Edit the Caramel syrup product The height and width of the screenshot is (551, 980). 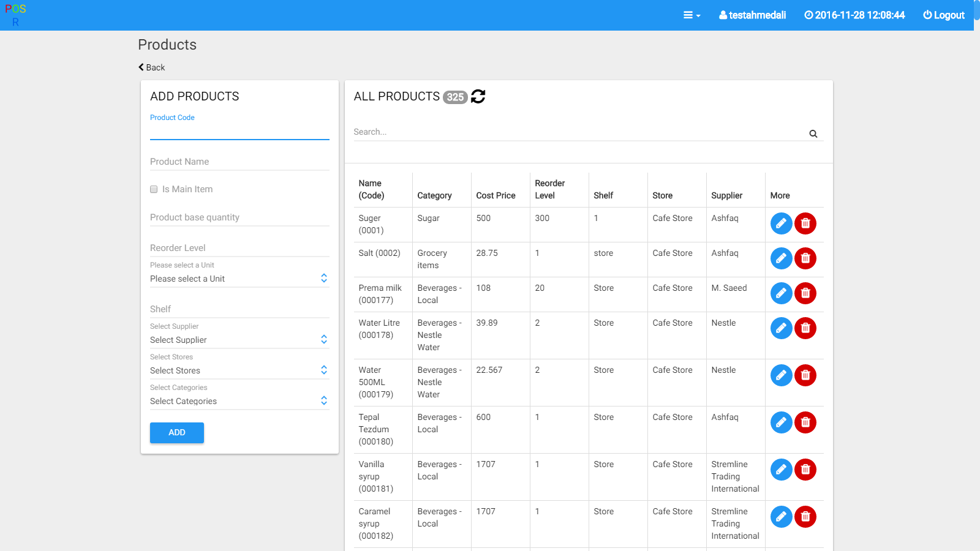(x=781, y=517)
